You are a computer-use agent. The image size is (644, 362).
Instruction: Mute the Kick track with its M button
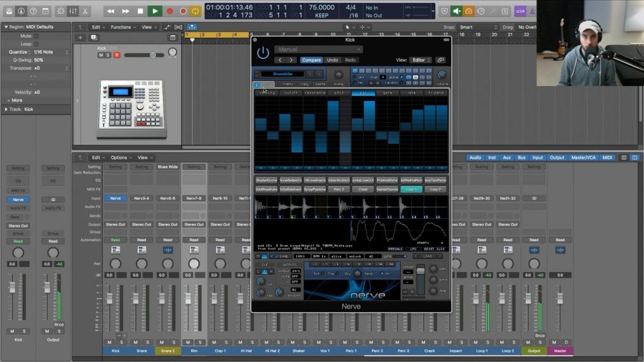[x=101, y=55]
